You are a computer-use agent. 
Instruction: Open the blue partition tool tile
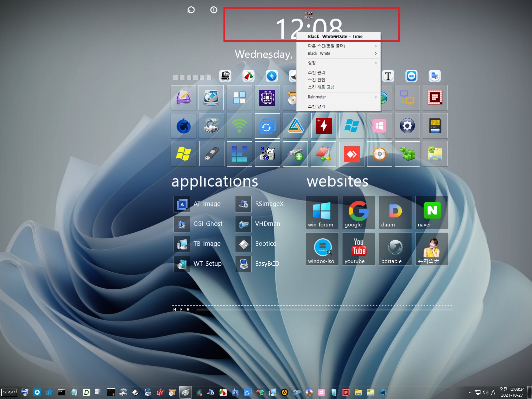(x=211, y=97)
